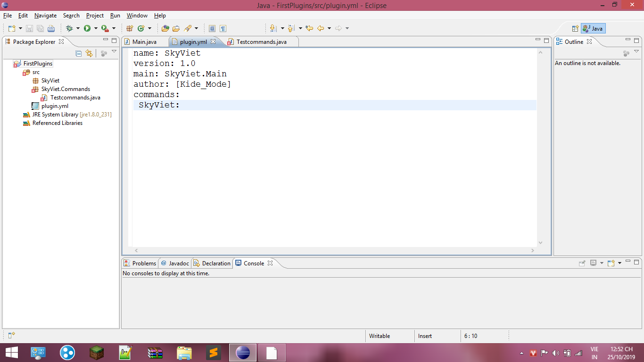Open Package Explorer View Menu triangle
The height and width of the screenshot is (362, 644).
pos(114,52)
